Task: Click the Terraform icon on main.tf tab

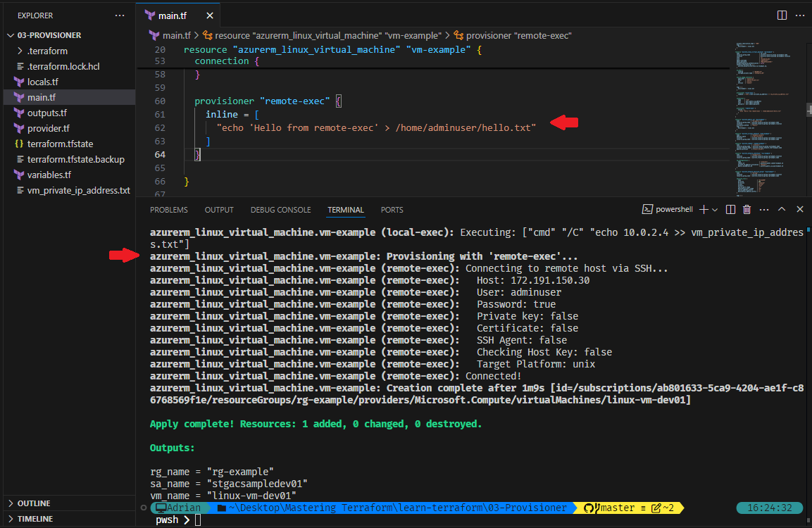Action: coord(150,15)
